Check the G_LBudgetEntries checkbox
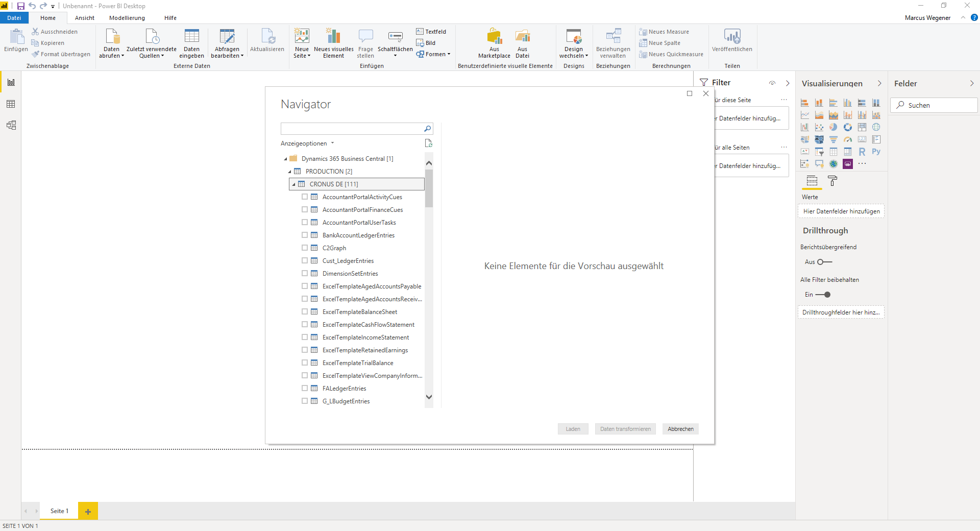Screen dimensions: 980x531 (305, 401)
